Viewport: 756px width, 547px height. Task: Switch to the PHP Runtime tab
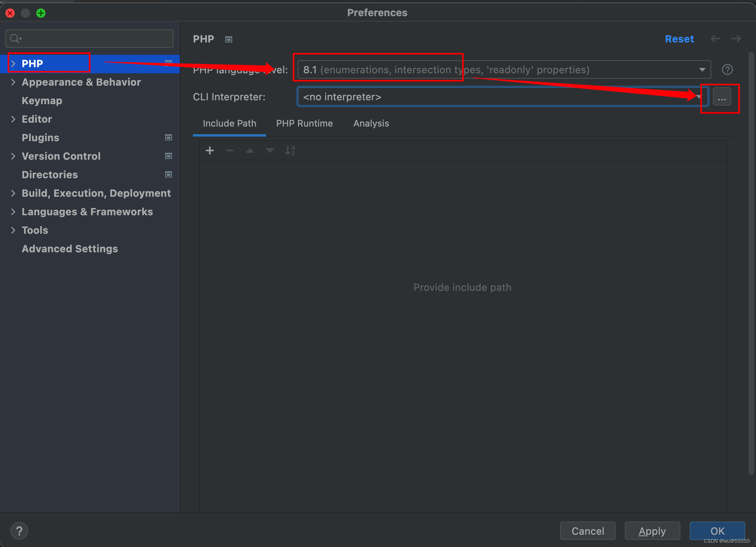pos(304,123)
